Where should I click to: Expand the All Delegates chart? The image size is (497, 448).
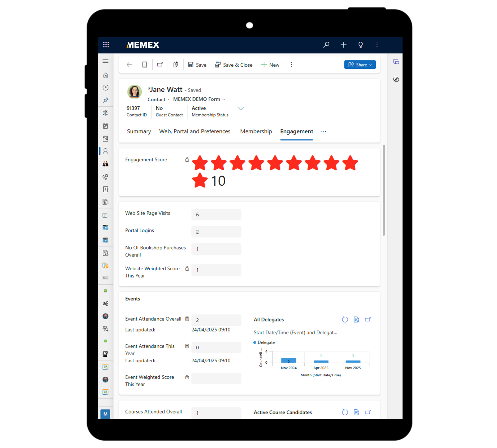click(x=368, y=320)
